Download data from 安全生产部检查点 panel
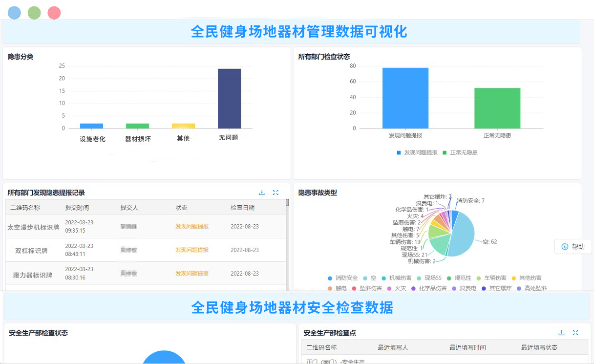This screenshot has height=364, width=594. coord(562,332)
